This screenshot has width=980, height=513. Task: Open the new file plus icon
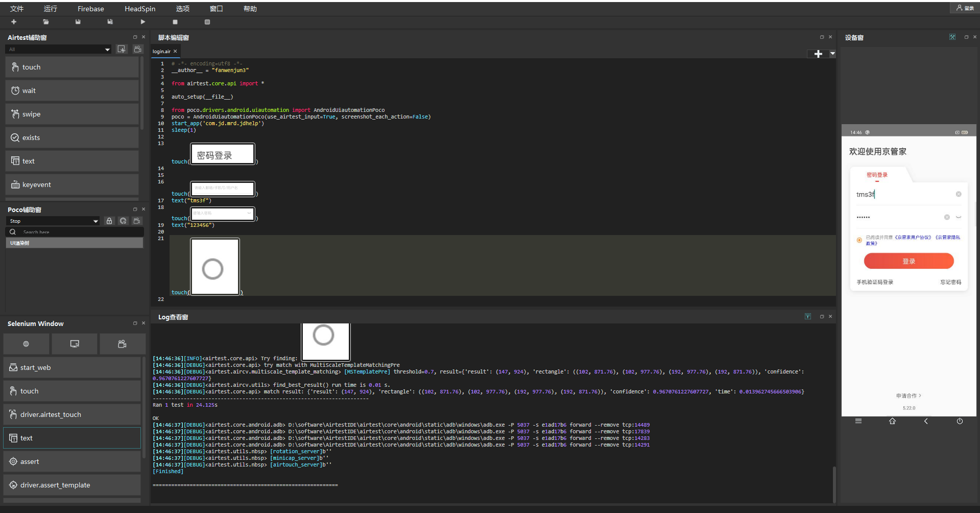click(14, 22)
